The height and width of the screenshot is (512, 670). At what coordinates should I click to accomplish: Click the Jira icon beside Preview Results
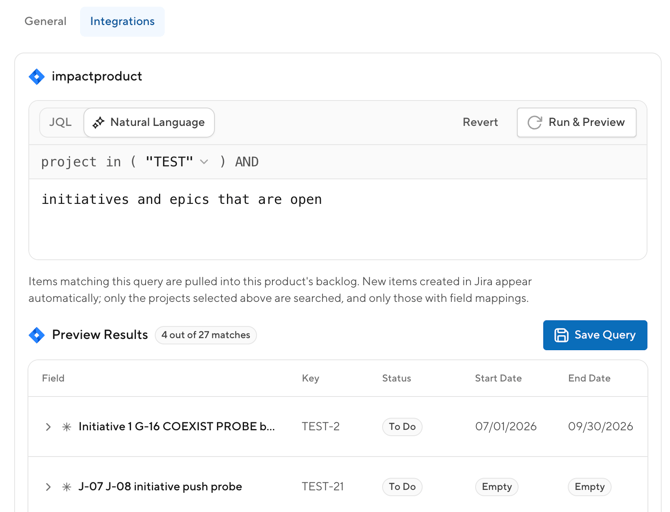37,335
